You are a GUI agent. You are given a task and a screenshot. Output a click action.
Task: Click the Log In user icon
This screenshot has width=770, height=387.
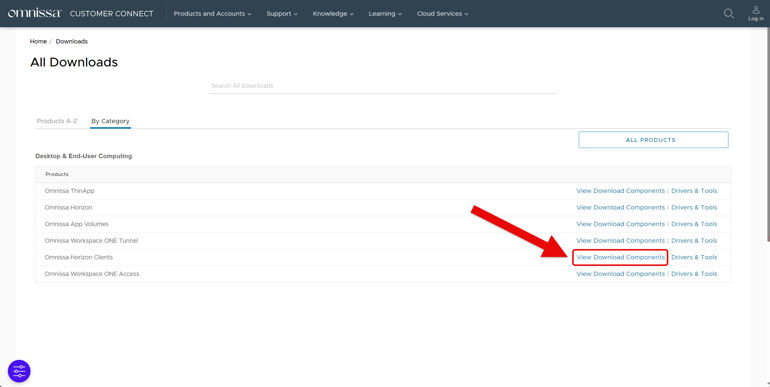756,13
